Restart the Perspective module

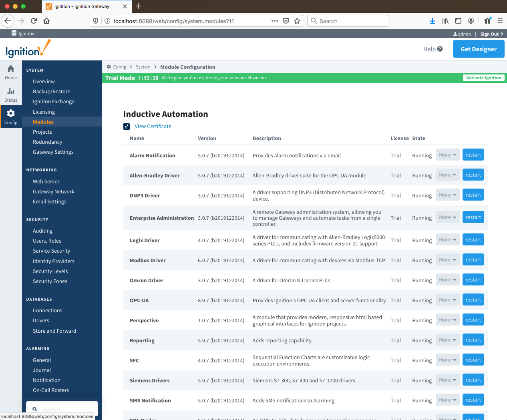[473, 320]
